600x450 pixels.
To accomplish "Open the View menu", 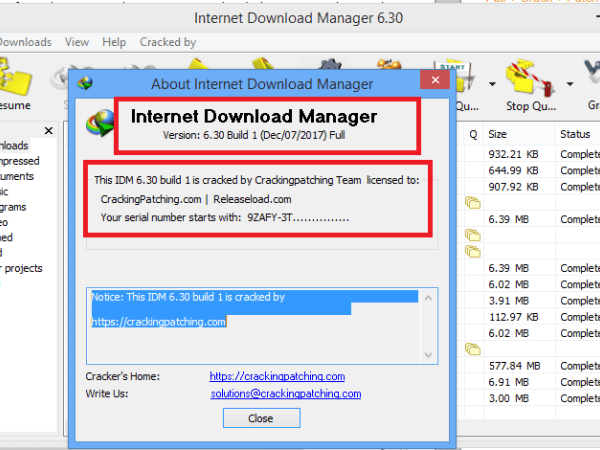I will click(77, 42).
